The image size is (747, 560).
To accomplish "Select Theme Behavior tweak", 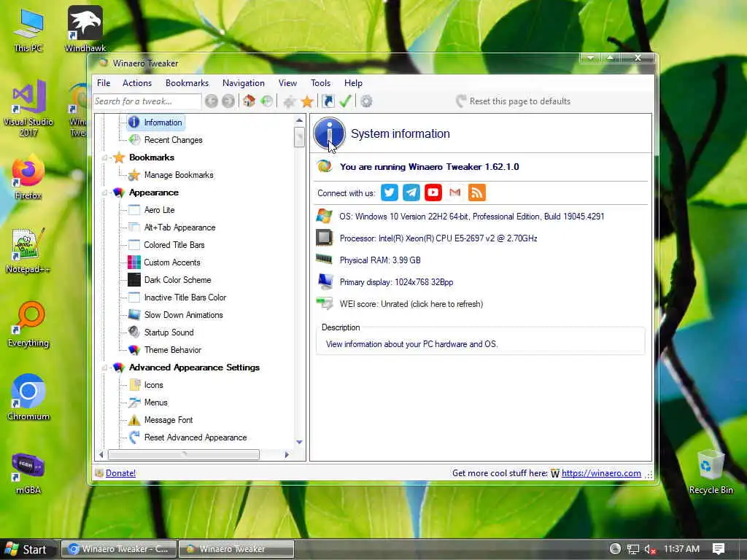I will (172, 350).
